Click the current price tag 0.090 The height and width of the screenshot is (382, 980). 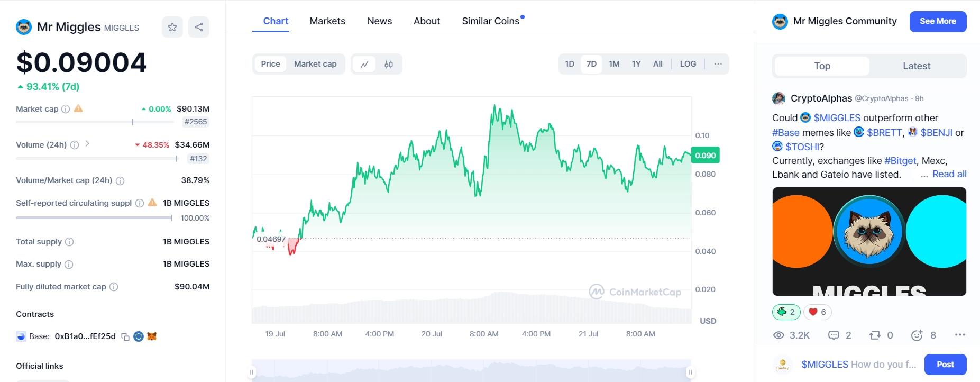[x=706, y=155]
